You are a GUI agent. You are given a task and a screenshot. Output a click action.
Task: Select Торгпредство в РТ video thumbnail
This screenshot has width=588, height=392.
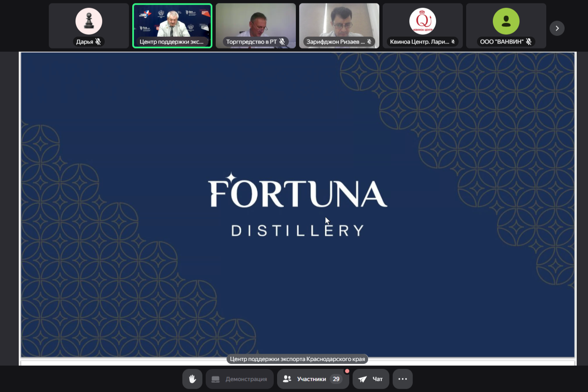[255, 23]
